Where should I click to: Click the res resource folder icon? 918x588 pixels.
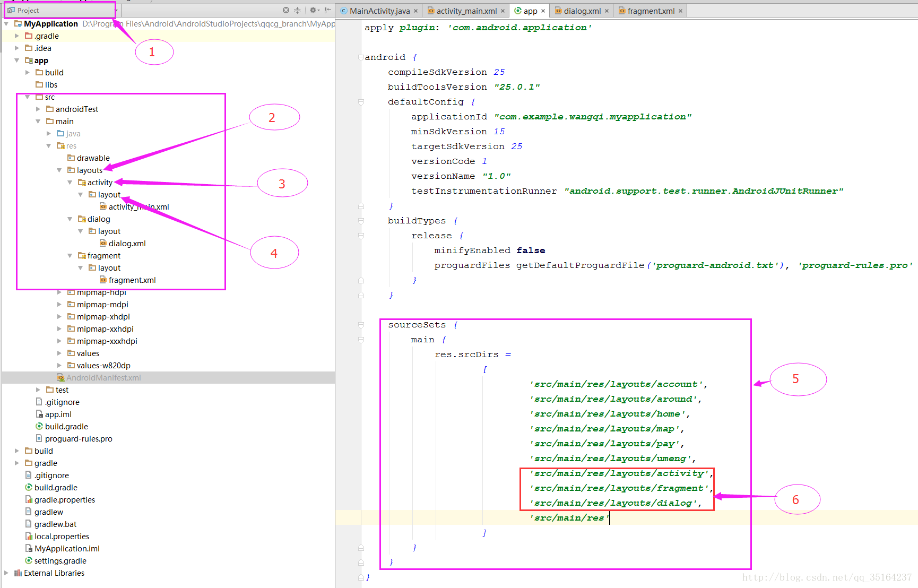point(60,145)
